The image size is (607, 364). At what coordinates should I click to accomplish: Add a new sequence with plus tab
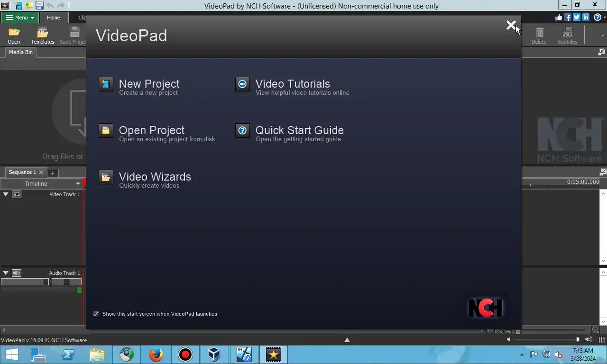pos(53,173)
